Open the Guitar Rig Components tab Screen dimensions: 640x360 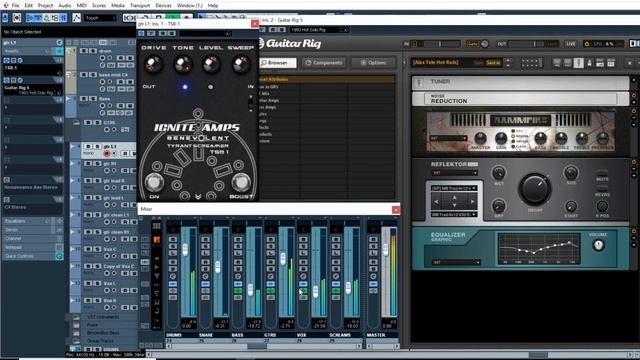324,63
